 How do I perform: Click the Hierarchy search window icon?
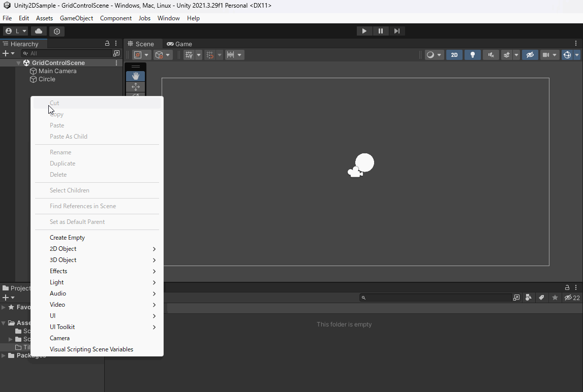tap(116, 53)
